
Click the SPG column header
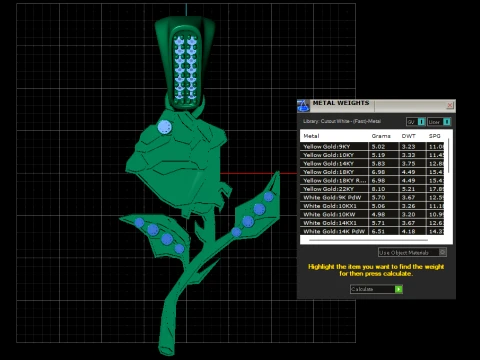[x=434, y=136]
